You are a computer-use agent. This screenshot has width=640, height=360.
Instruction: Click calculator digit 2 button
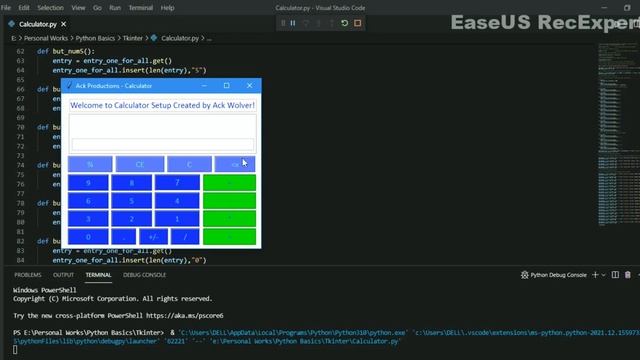point(131,219)
